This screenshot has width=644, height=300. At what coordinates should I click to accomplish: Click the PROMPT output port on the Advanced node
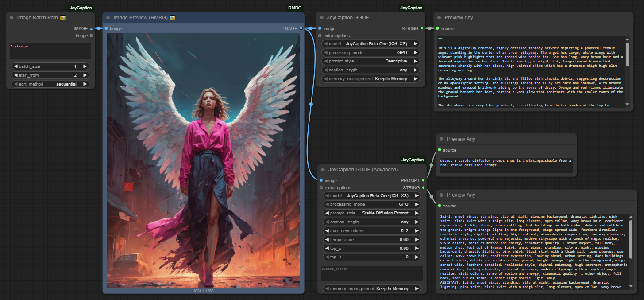[x=424, y=180]
